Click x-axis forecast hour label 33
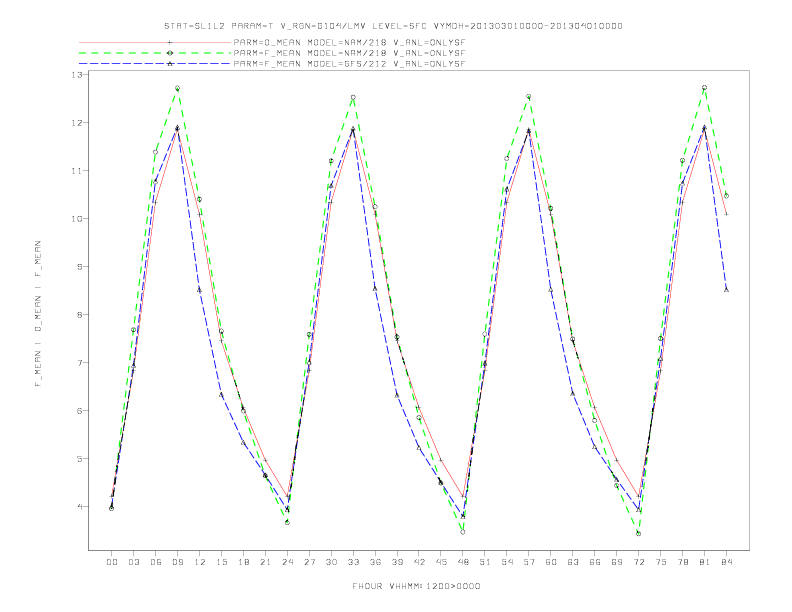 click(x=353, y=562)
